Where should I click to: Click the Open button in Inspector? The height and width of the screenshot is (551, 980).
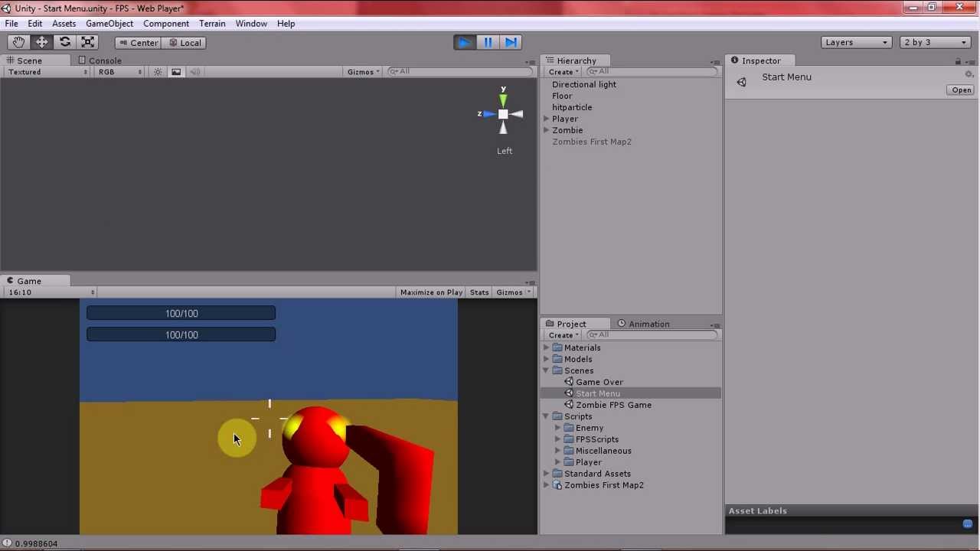pyautogui.click(x=962, y=90)
